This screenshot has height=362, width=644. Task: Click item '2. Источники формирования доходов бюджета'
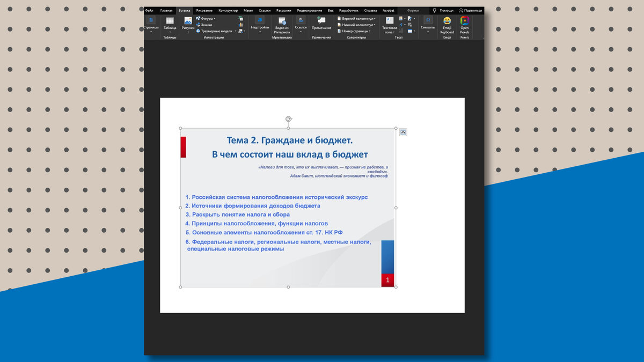pyautogui.click(x=253, y=205)
